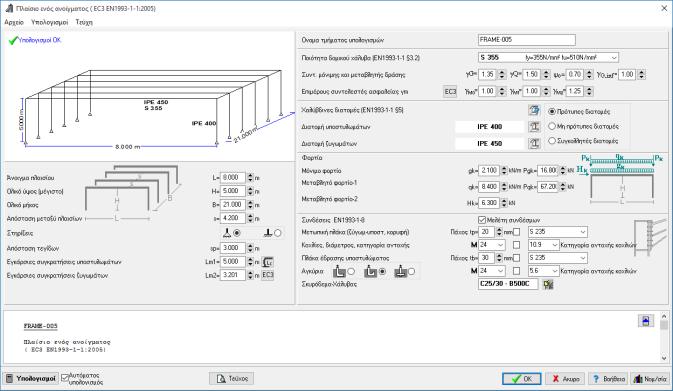Click the stepper for frame spacing s

coord(250,218)
